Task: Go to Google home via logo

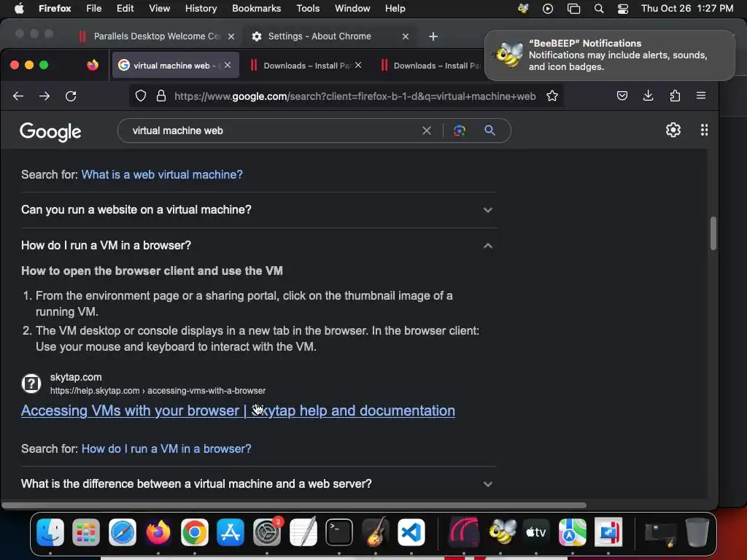Action: (x=50, y=132)
